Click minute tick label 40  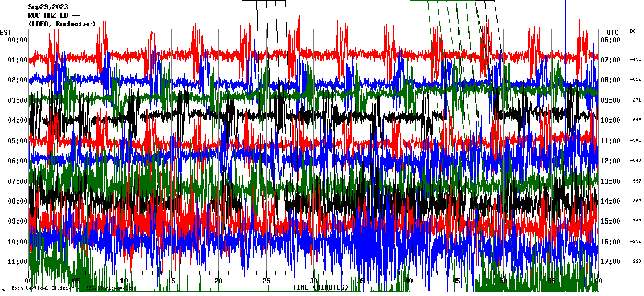[x=409, y=281]
